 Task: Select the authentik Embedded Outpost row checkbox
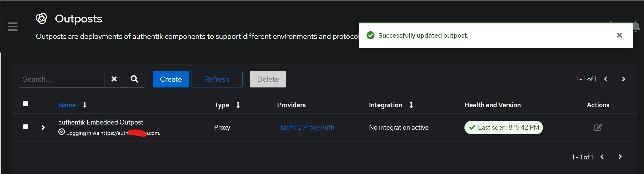(26, 127)
